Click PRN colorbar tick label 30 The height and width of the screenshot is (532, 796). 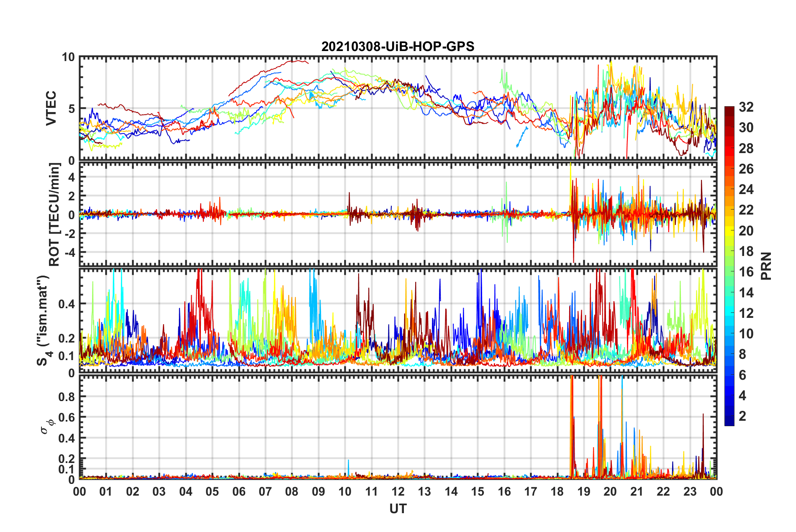(746, 128)
